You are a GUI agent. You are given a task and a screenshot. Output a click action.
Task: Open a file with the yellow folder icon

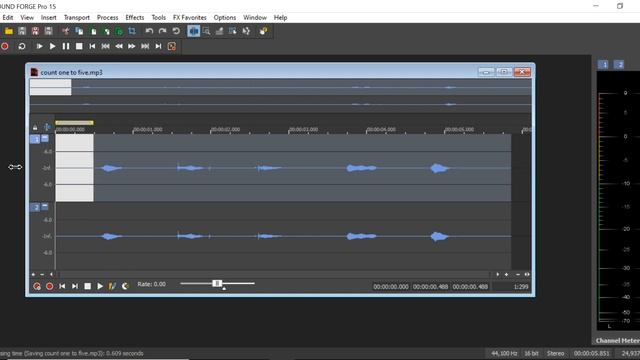9,31
